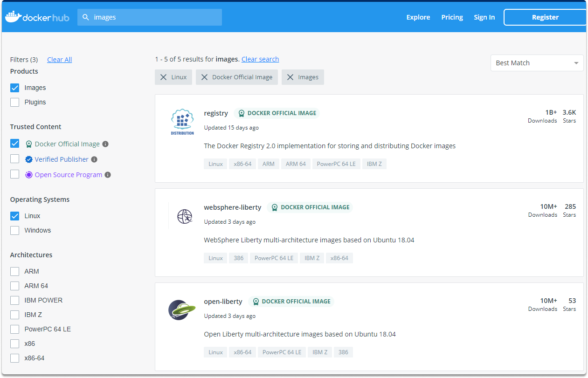Check the PowerPC 64 LE checkbox

click(15, 329)
